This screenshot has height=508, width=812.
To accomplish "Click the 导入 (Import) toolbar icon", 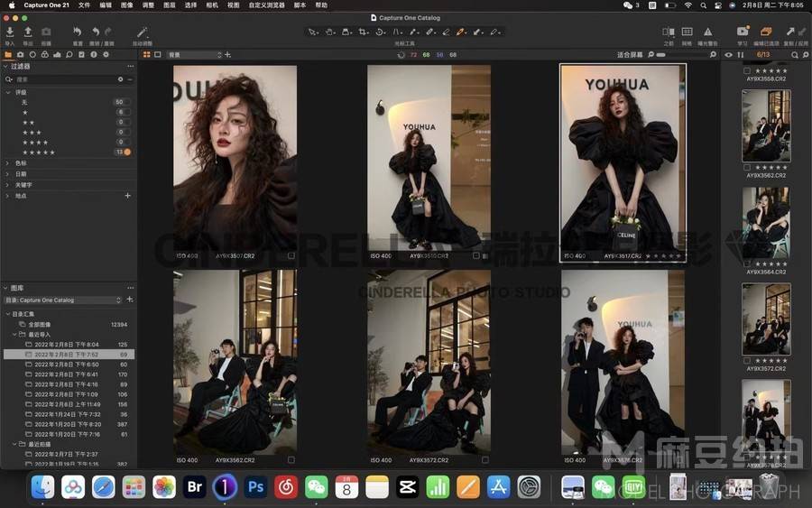I will 9,32.
